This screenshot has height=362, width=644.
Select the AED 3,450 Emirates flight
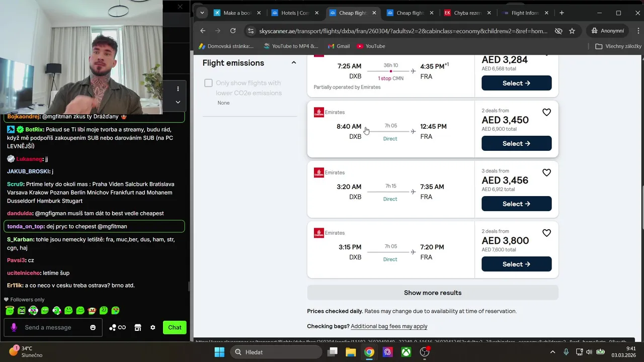point(516,143)
